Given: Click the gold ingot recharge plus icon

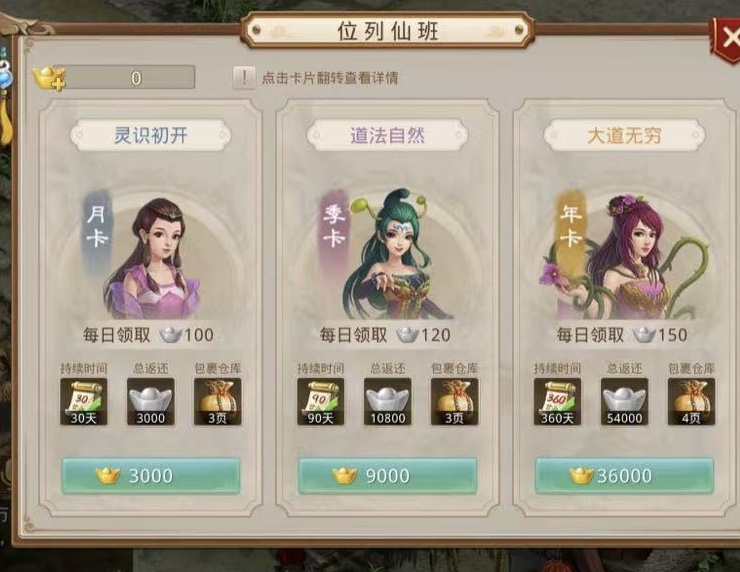Looking at the screenshot, I should click(50, 78).
